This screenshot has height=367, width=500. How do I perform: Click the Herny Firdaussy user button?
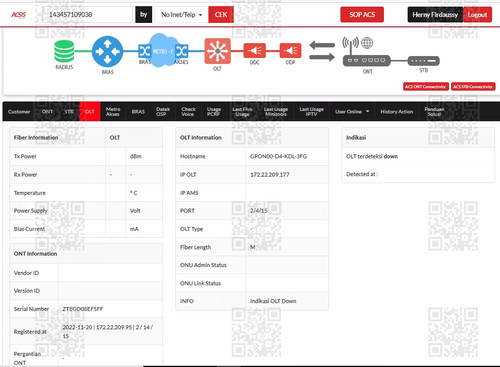tap(435, 15)
